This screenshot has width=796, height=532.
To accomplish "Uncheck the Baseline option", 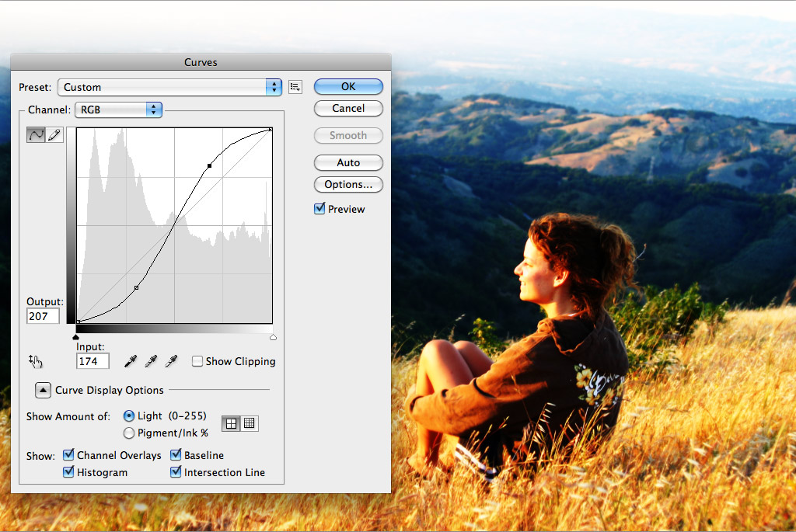I will click(176, 455).
